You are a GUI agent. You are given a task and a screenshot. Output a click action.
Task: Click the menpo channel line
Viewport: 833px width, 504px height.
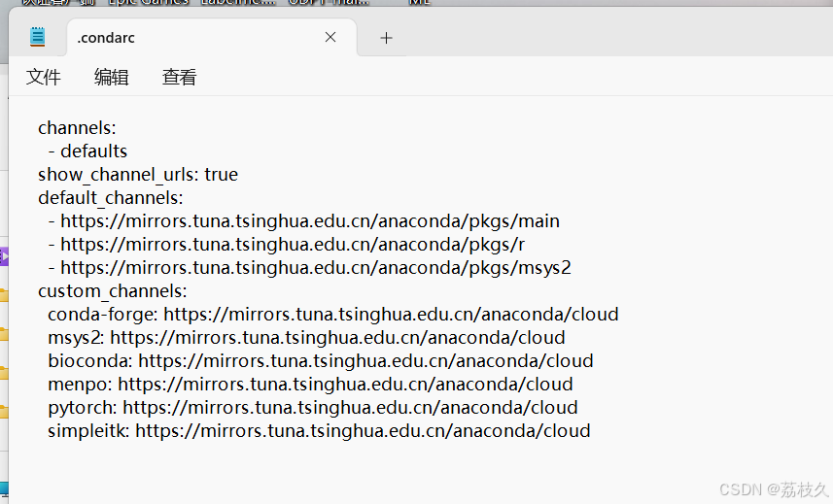click(x=310, y=385)
